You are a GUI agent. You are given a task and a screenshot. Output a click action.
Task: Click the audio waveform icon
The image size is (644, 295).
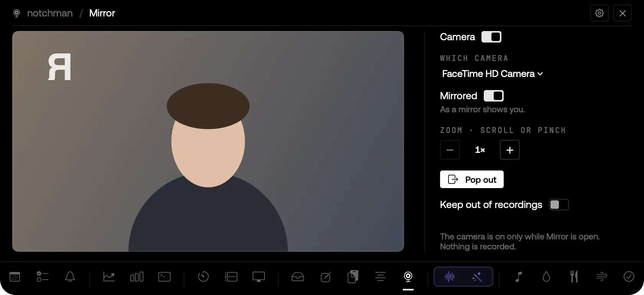coord(450,277)
